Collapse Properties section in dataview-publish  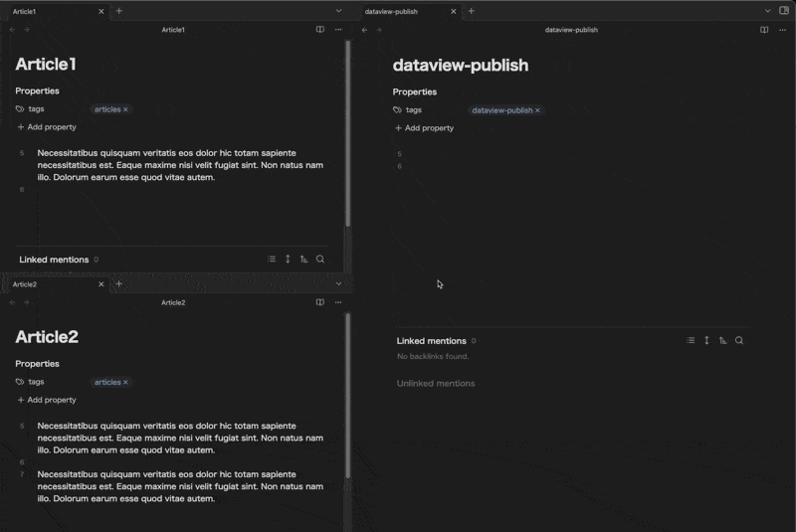(x=414, y=91)
